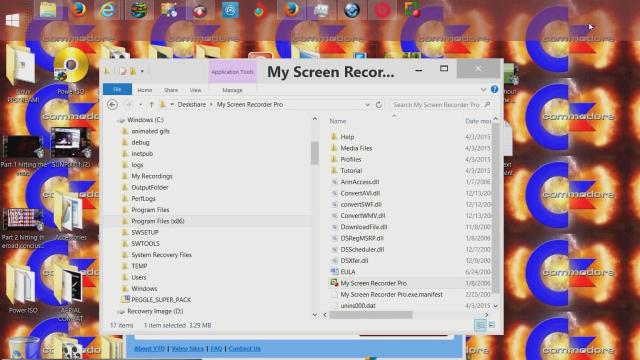The width and height of the screenshot is (640, 360).
Task: Select the System Recovery Files folder
Action: [x=162, y=255]
